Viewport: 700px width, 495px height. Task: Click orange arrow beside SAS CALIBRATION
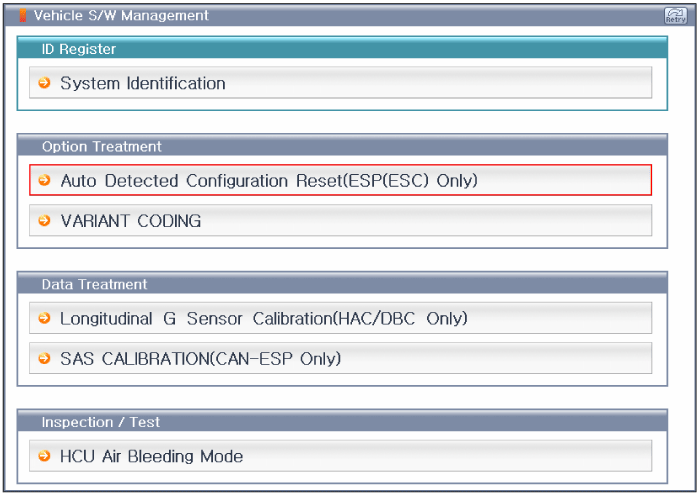coord(44,358)
